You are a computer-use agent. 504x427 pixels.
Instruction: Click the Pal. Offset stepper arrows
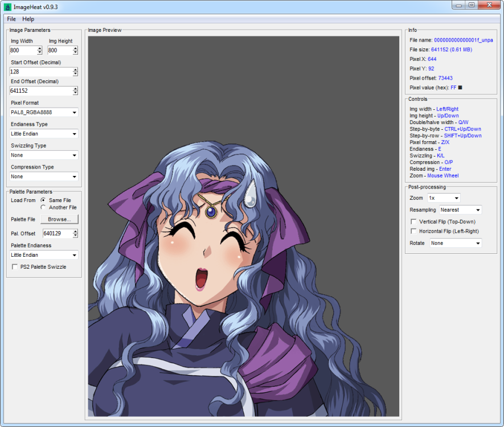(x=75, y=233)
